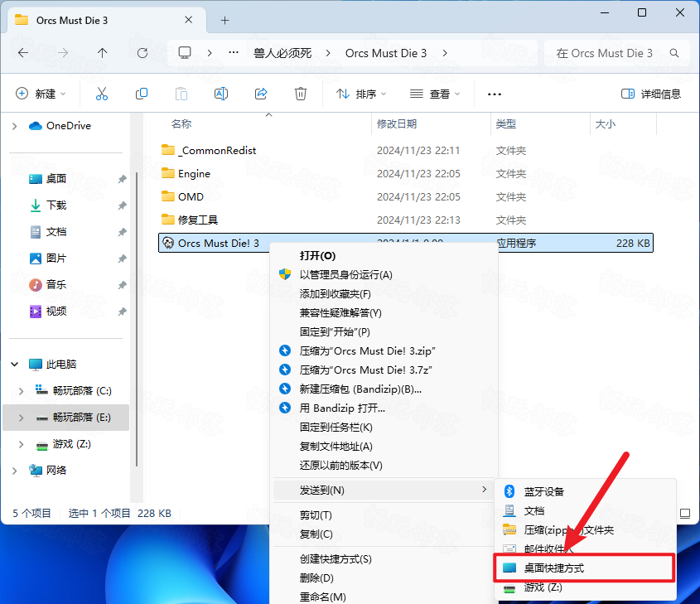
Task: Expand the 网络 tree node
Action: (14, 471)
